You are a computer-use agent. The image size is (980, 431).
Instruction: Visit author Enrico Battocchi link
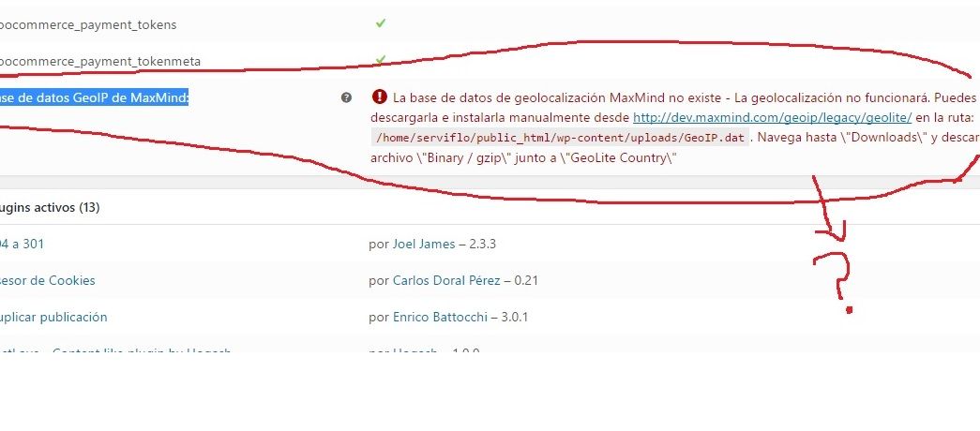(440, 317)
